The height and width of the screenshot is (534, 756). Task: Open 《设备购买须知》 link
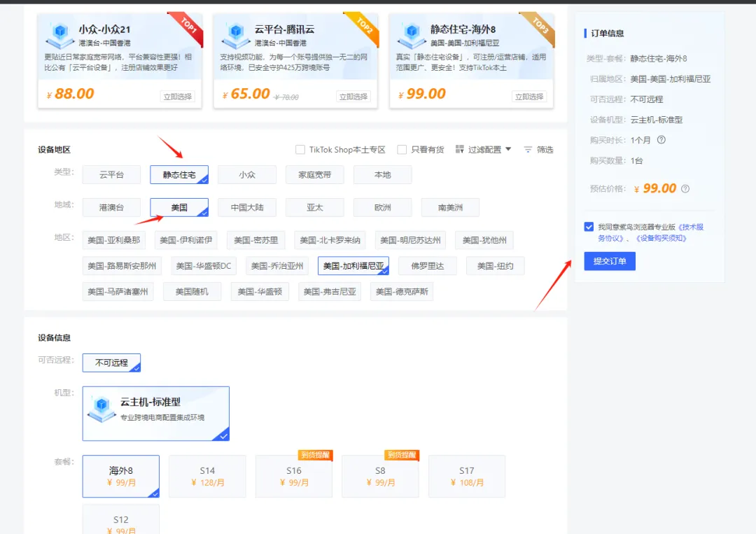661,238
